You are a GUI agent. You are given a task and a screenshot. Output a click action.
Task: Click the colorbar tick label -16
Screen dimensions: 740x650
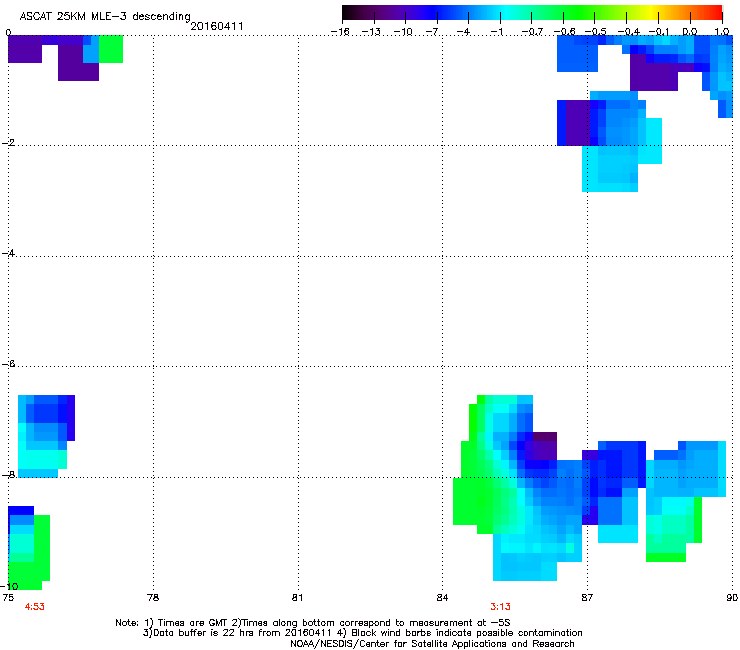tap(340, 32)
